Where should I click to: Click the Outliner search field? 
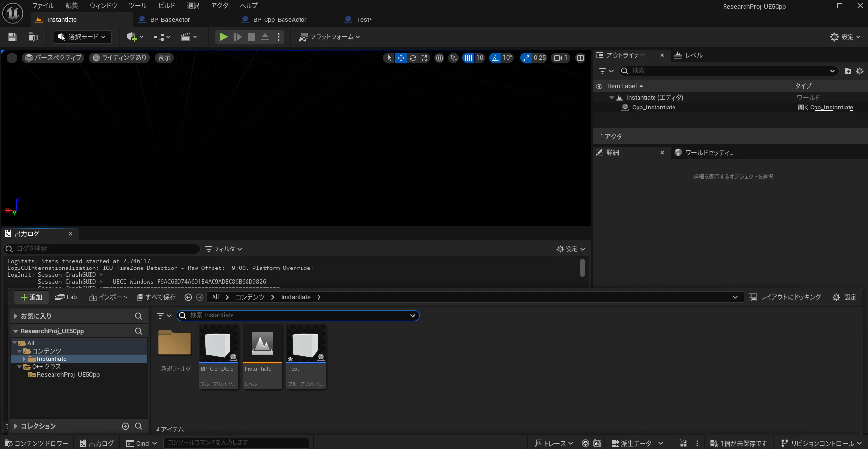click(728, 71)
